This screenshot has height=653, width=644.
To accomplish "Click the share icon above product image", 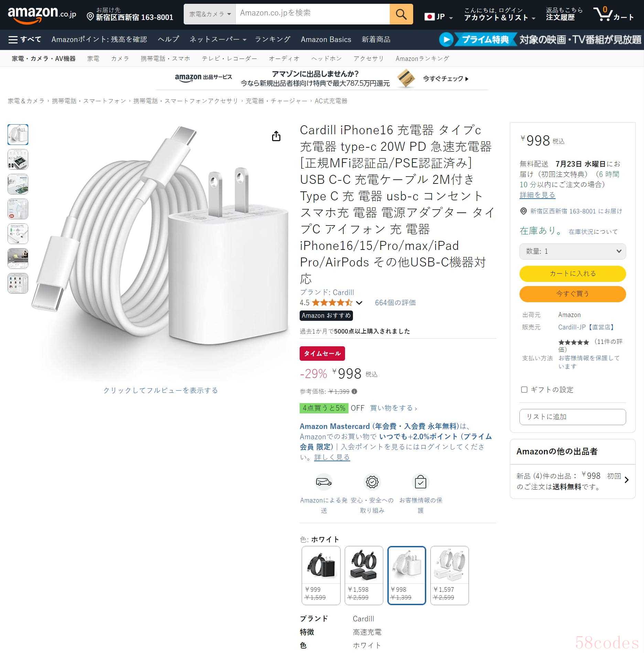I will click(276, 136).
